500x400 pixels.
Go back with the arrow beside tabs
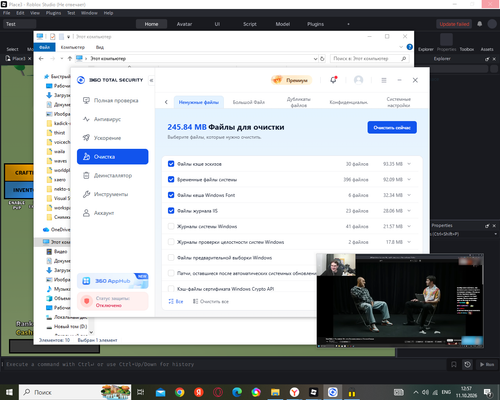pyautogui.click(x=166, y=102)
